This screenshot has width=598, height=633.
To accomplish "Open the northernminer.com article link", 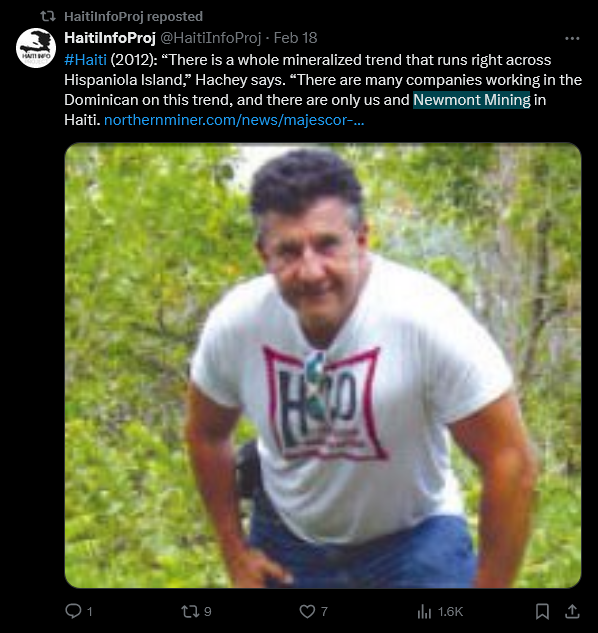I will [234, 120].
